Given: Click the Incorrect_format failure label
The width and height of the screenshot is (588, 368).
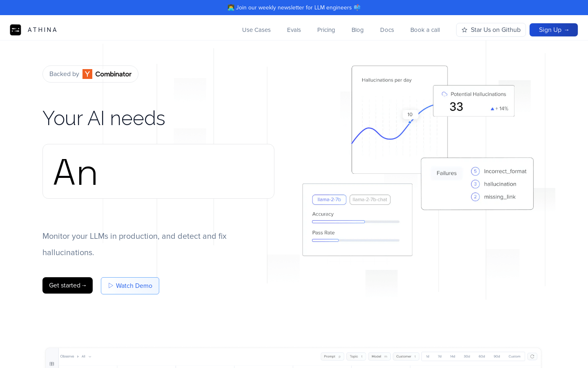Looking at the screenshot, I should pos(505,171).
